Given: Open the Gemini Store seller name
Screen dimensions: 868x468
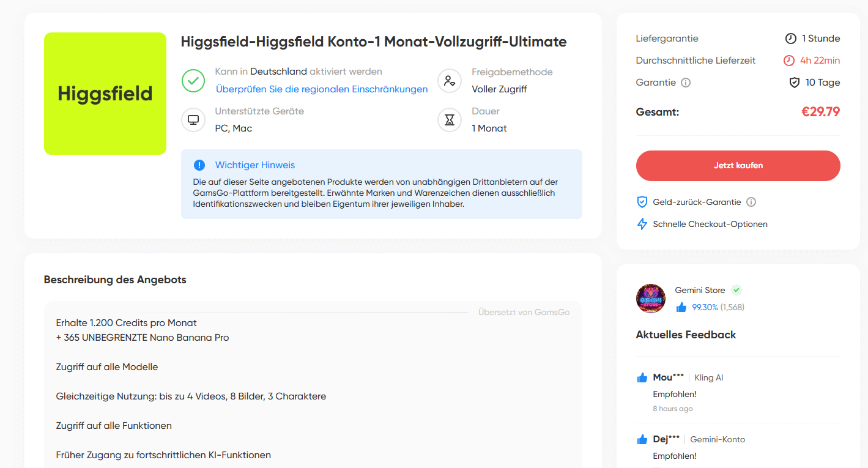Looking at the screenshot, I should pyautogui.click(x=700, y=290).
